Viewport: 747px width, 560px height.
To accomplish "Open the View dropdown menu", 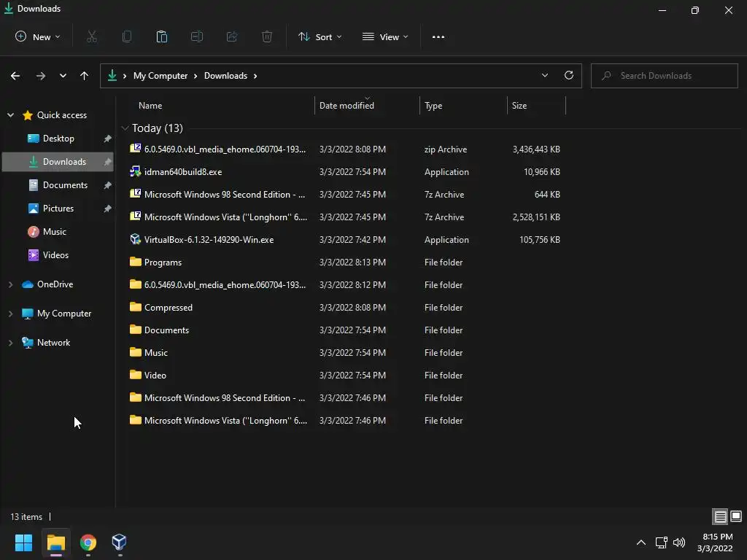I will tap(385, 36).
